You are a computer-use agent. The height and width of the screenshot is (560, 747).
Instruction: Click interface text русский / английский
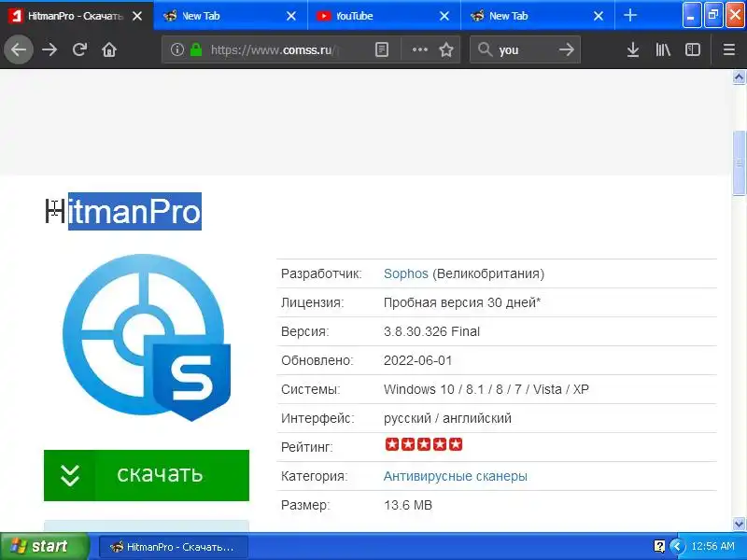[447, 418]
